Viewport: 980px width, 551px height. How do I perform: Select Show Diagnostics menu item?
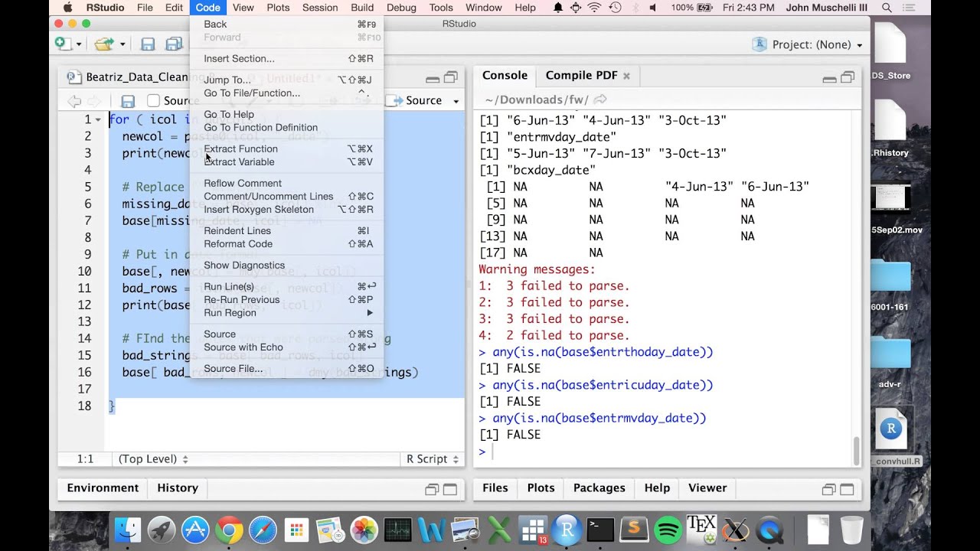pyautogui.click(x=286, y=265)
